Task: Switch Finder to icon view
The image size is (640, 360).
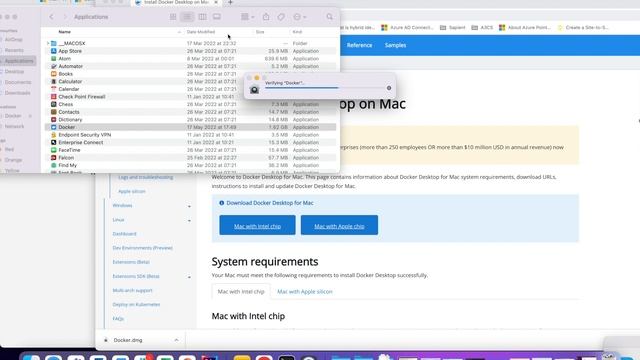Action: point(173,17)
